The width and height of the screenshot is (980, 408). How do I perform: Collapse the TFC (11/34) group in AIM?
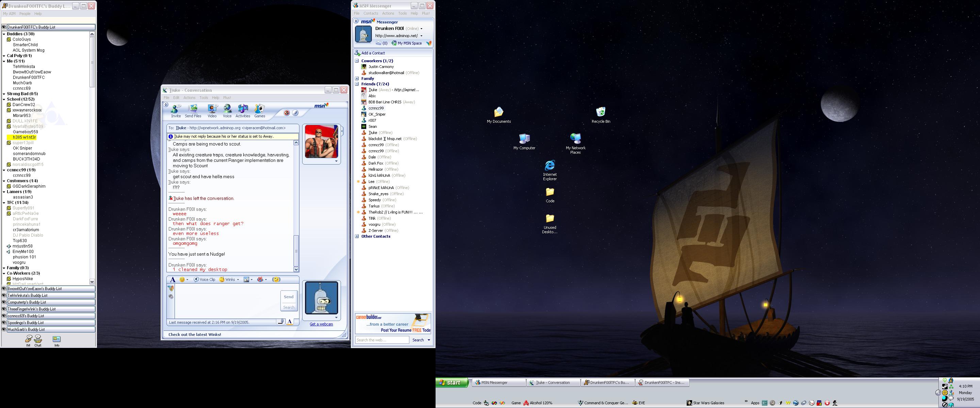point(4,203)
